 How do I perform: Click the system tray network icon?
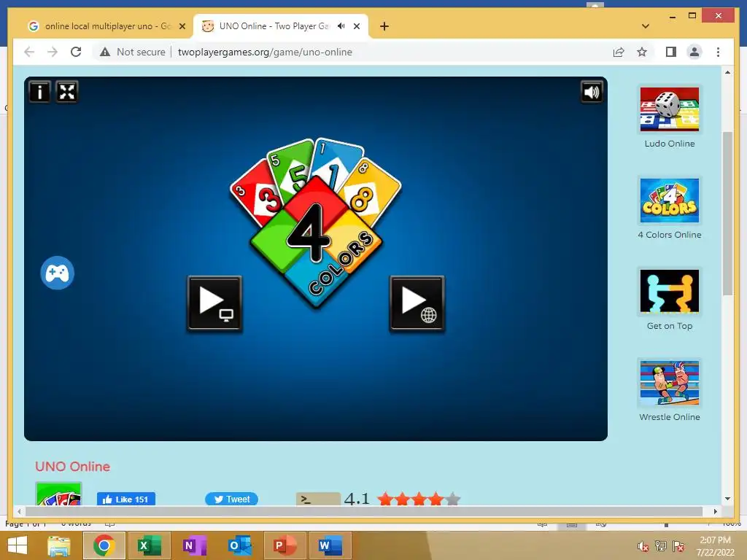click(x=661, y=546)
